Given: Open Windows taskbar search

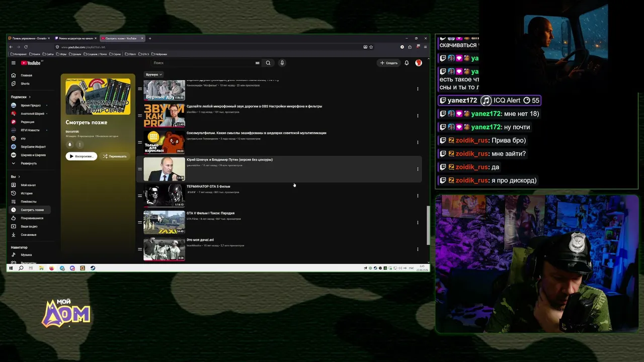Looking at the screenshot, I should tap(21, 268).
